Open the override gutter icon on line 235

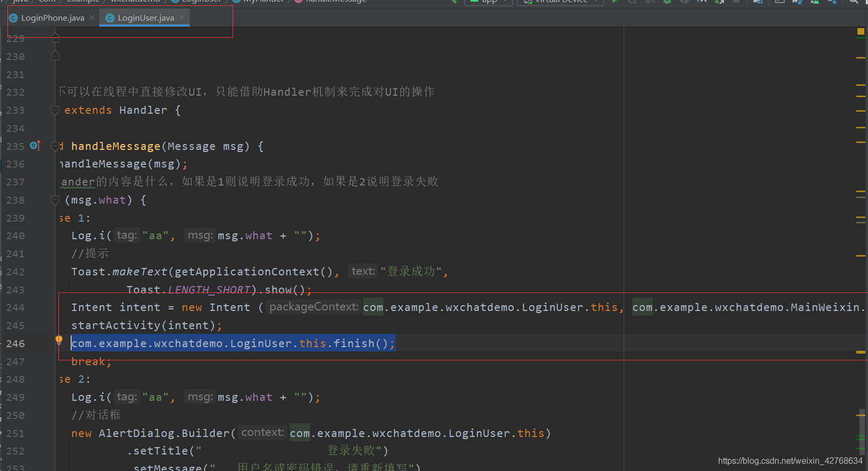(x=35, y=145)
